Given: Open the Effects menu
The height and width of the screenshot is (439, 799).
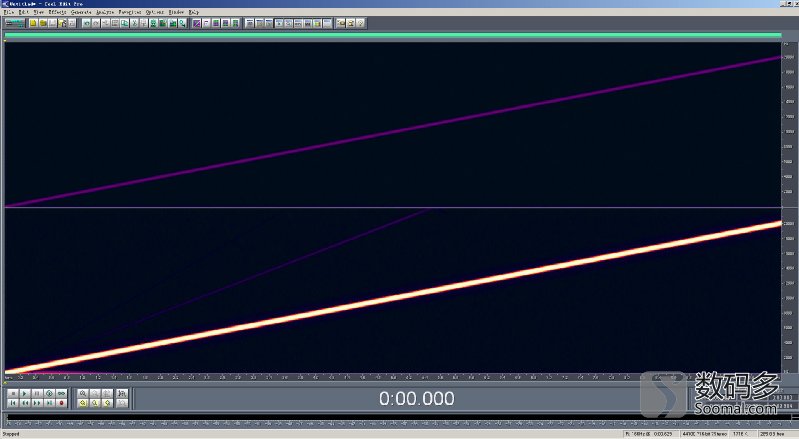Looking at the screenshot, I should (57, 12).
